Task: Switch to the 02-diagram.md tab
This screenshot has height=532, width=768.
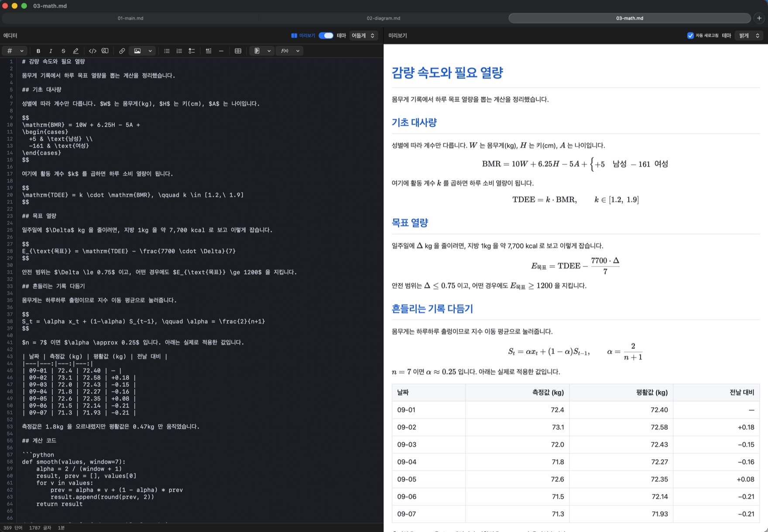Action: 383,18
